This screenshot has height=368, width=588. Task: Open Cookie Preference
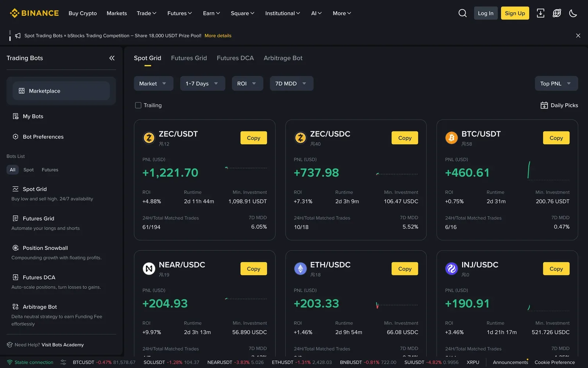pyautogui.click(x=555, y=362)
